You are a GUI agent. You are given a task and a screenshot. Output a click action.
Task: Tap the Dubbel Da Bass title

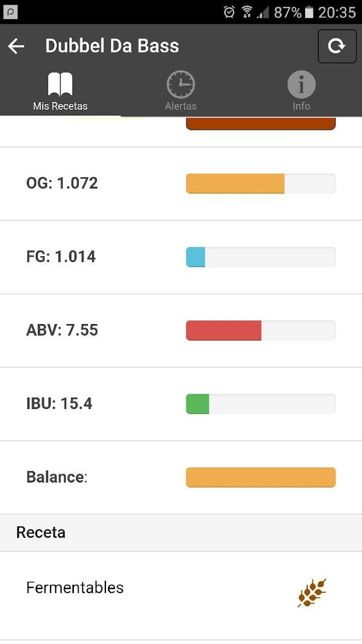(x=112, y=46)
